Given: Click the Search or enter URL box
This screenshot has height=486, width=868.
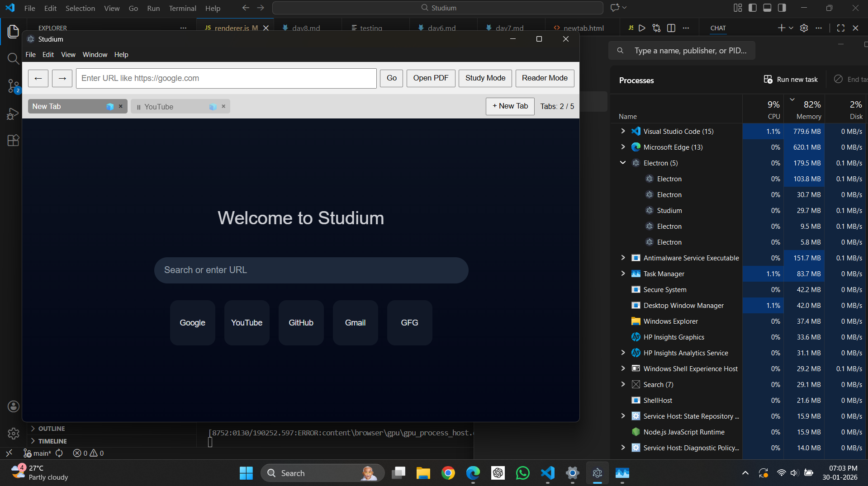Looking at the screenshot, I should click(311, 270).
